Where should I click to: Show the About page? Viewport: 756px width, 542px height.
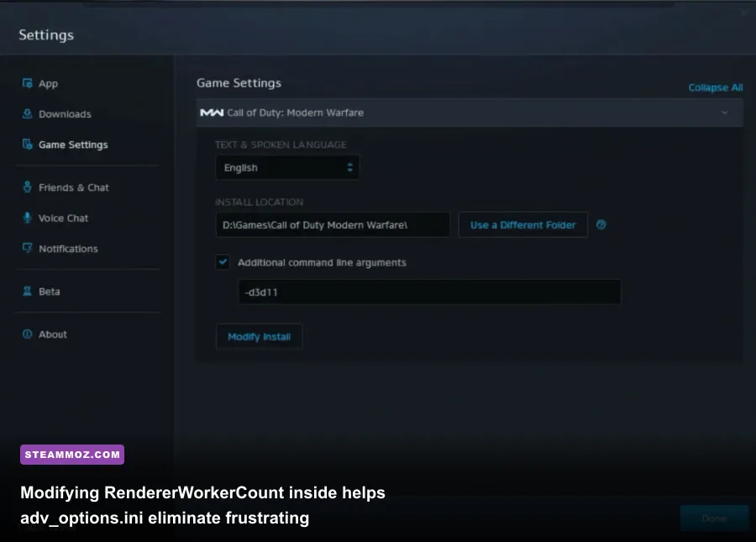(x=53, y=334)
